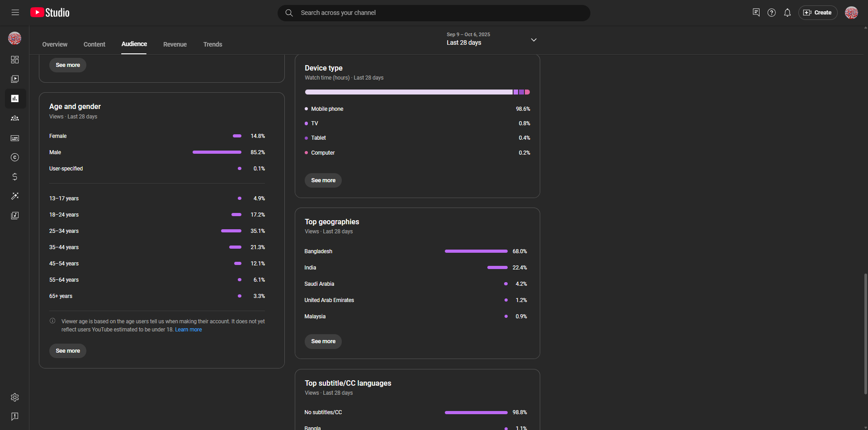Open the Earn dollar-sign icon
Screen dimensions: 868x430
coord(15,177)
